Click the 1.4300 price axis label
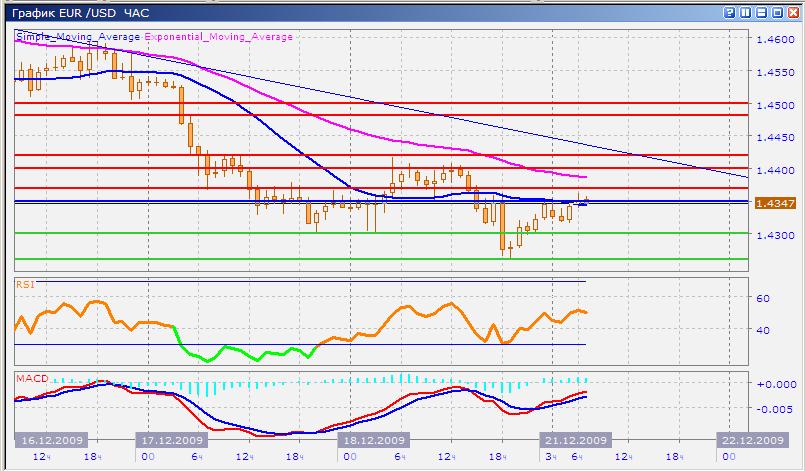The height and width of the screenshot is (471, 805). click(775, 235)
